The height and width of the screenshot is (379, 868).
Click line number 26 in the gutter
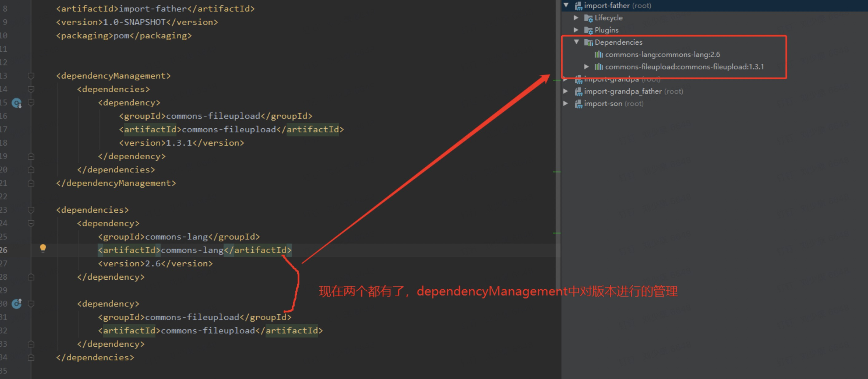pyautogui.click(x=5, y=249)
